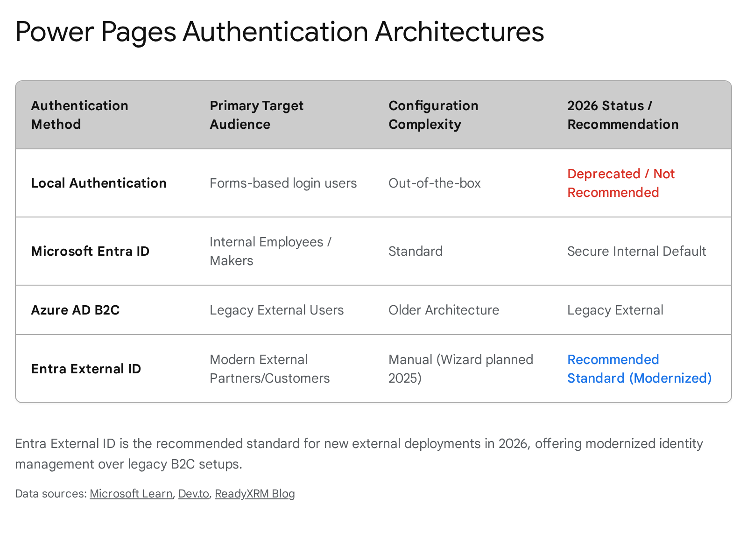This screenshot has height=560, width=747.
Task: Click the Out-of-the-box complexity cell
Action: coord(434,183)
